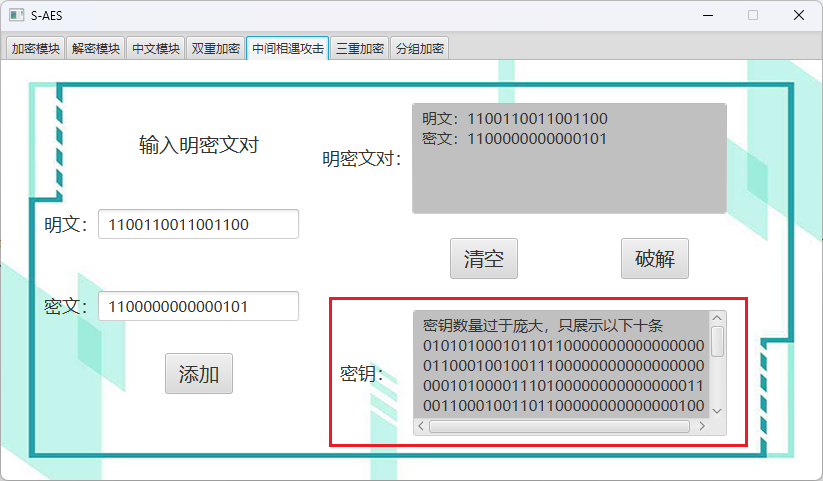823x481 pixels.
Task: Switch to the 三重加密 tab
Action: (x=360, y=48)
